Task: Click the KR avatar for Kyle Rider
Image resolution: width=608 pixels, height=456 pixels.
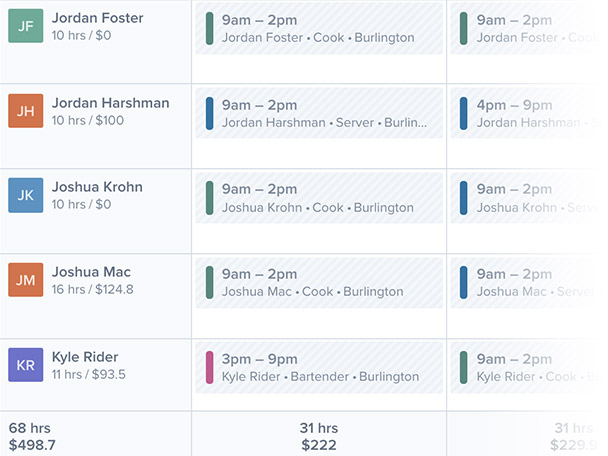Action: point(26,365)
